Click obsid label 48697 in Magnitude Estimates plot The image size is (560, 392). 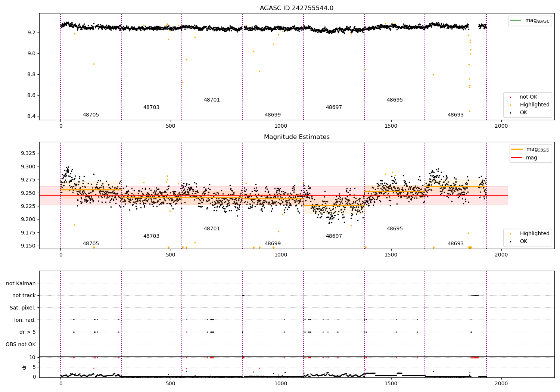click(x=334, y=236)
